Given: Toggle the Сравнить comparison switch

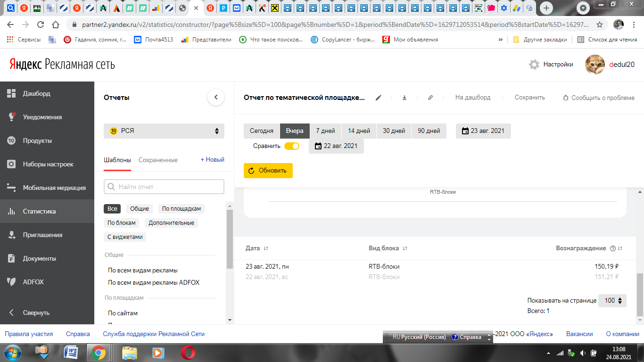Looking at the screenshot, I should [292, 146].
